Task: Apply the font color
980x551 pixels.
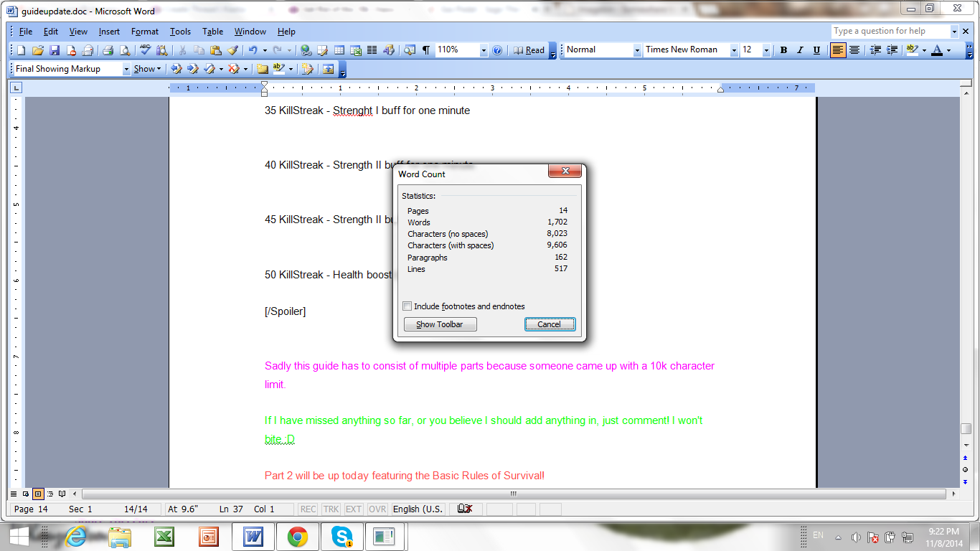Action: (937, 50)
